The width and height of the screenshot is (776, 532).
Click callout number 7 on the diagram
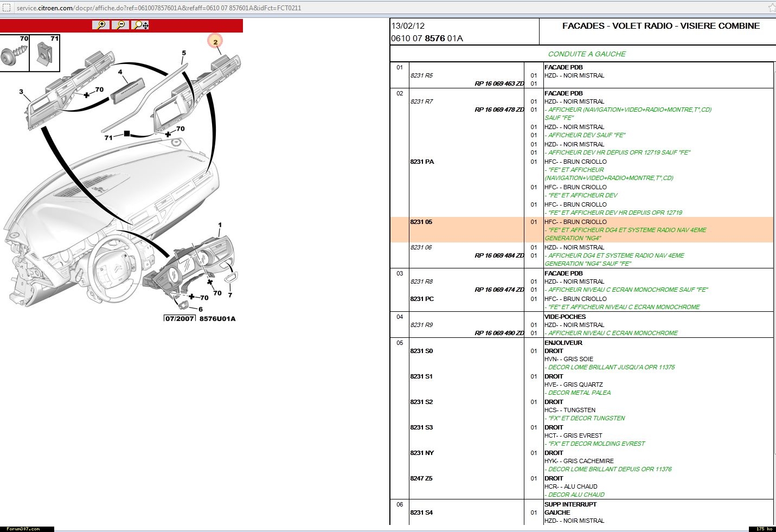coord(230,295)
